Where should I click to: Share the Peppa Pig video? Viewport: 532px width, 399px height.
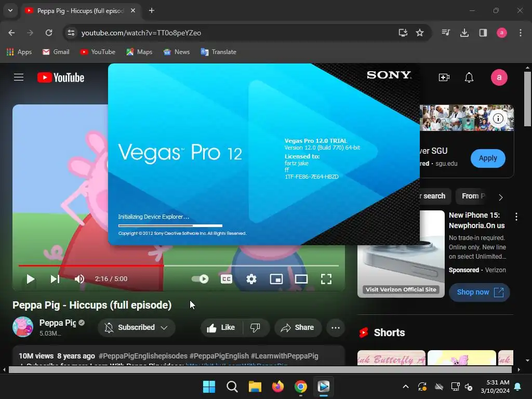click(298, 327)
